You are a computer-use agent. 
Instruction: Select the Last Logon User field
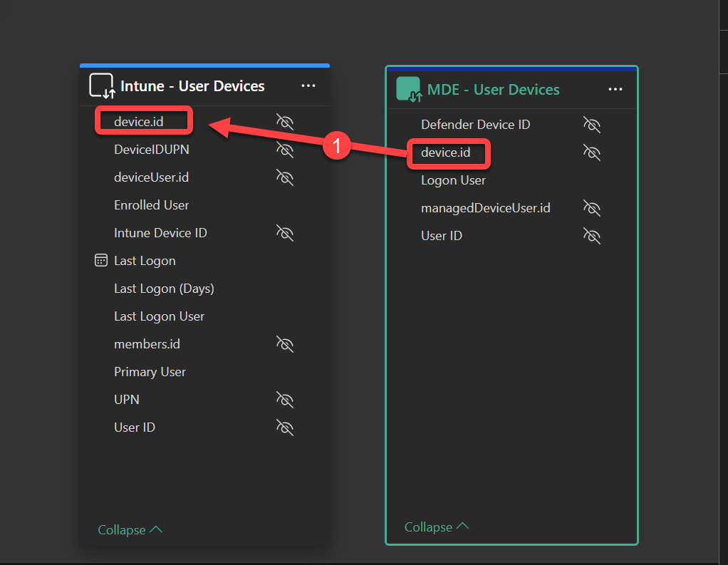[160, 316]
